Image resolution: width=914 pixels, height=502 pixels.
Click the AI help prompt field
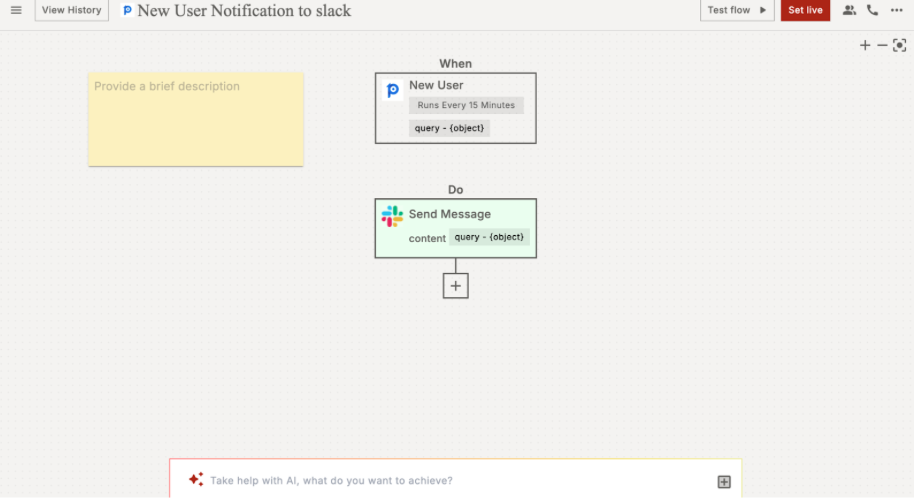(x=450, y=481)
